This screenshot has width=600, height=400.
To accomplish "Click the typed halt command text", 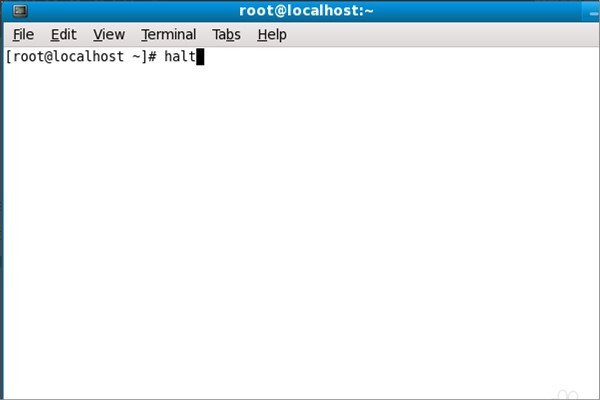I will point(180,57).
